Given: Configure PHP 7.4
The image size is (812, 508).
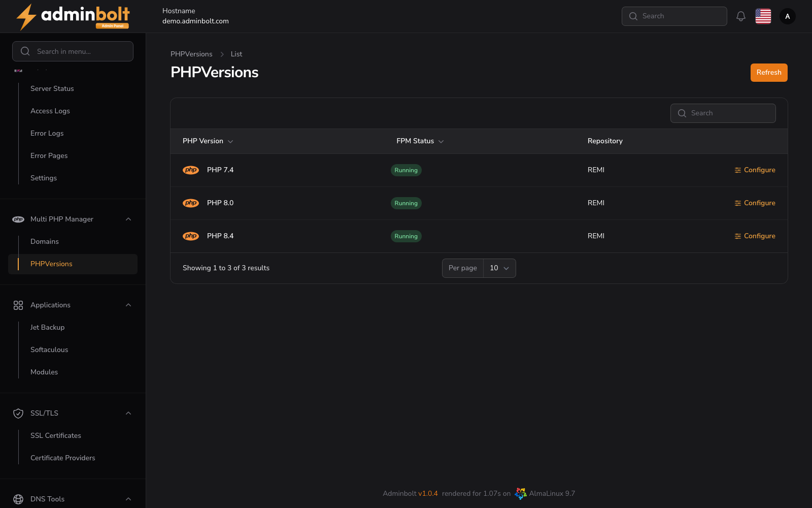Looking at the screenshot, I should 755,170.
